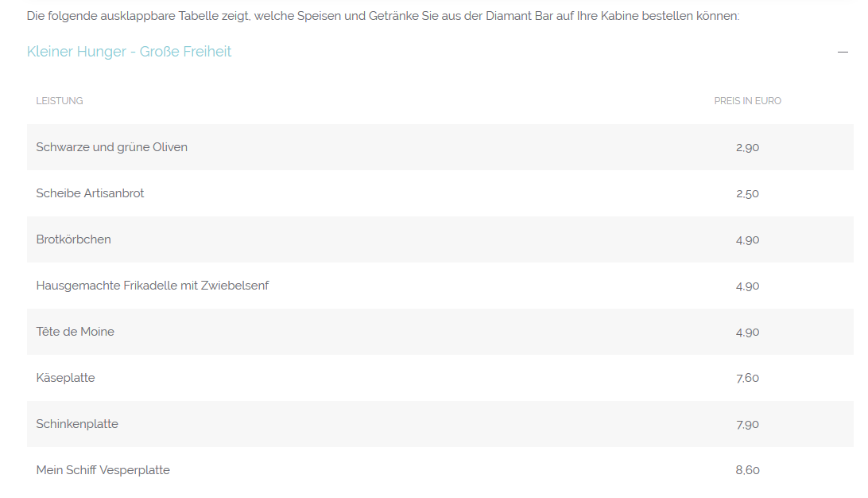Select the 'Schinkenplatte' entry
Screen dimensions: 868x498
tap(77, 424)
